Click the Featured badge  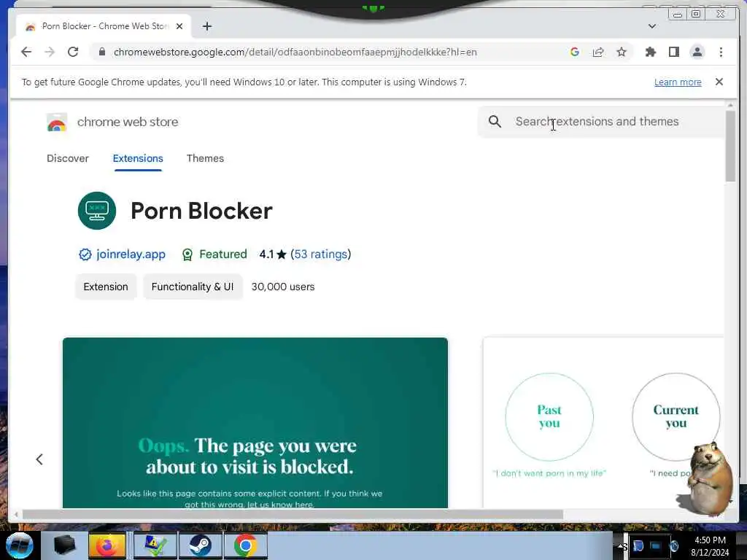pos(214,254)
